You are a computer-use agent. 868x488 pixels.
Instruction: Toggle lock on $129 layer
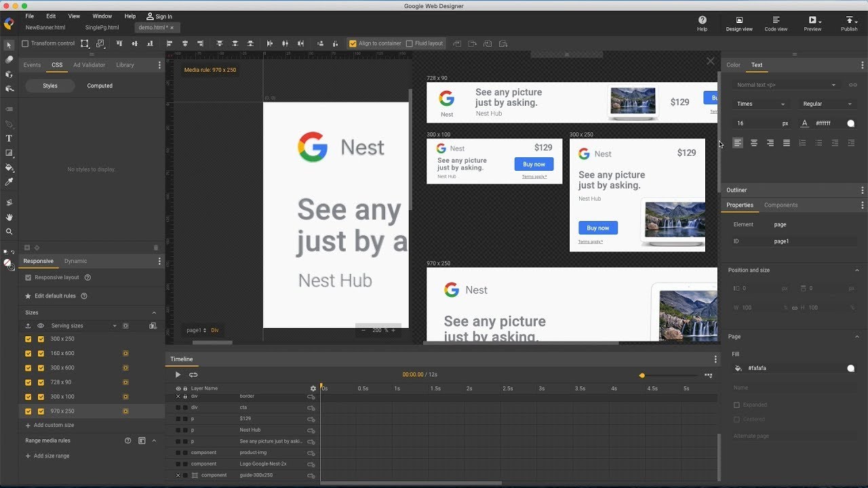pos(185,419)
